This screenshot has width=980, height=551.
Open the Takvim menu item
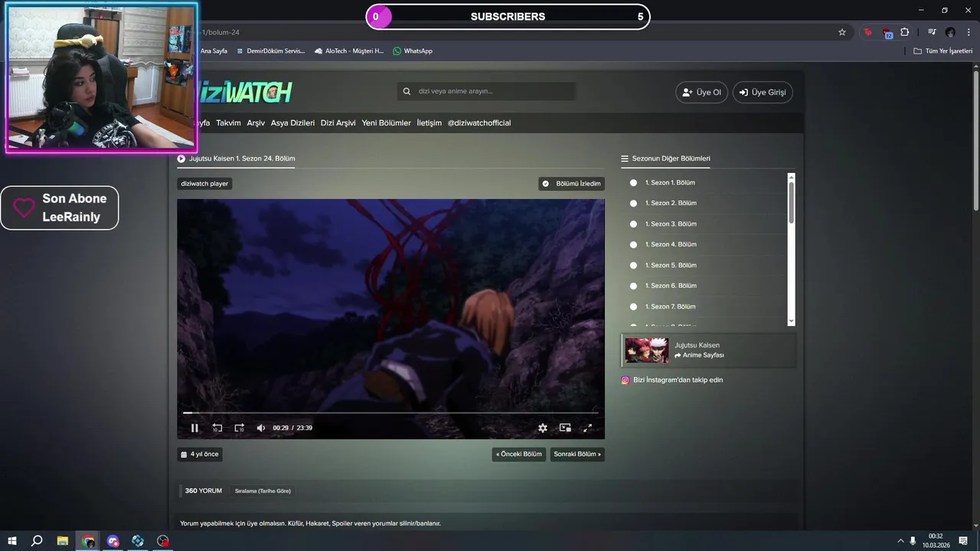228,123
